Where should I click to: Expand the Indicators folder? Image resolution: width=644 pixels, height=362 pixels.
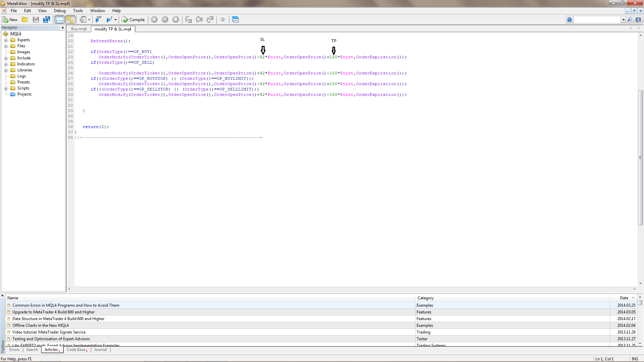pos(6,64)
